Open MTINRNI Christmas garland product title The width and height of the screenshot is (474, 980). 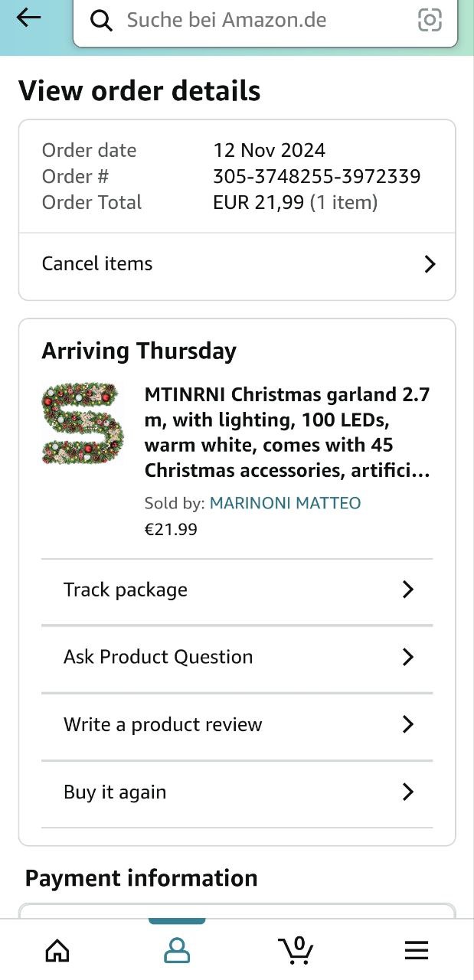(x=287, y=433)
